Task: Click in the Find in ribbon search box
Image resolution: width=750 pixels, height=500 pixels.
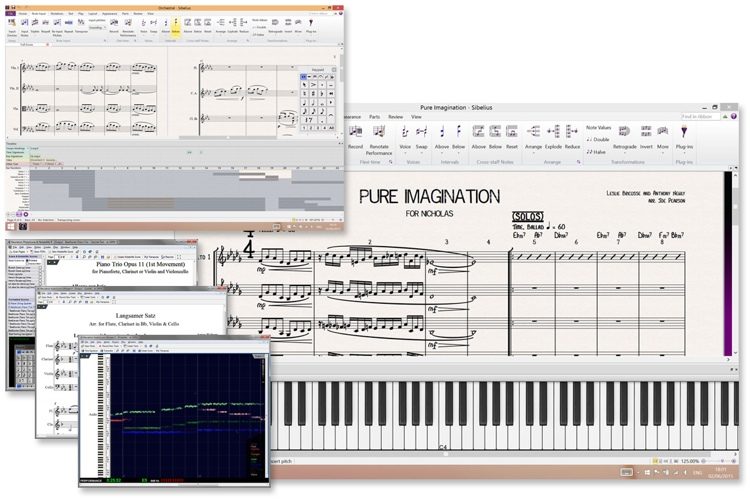Action: pyautogui.click(x=700, y=116)
